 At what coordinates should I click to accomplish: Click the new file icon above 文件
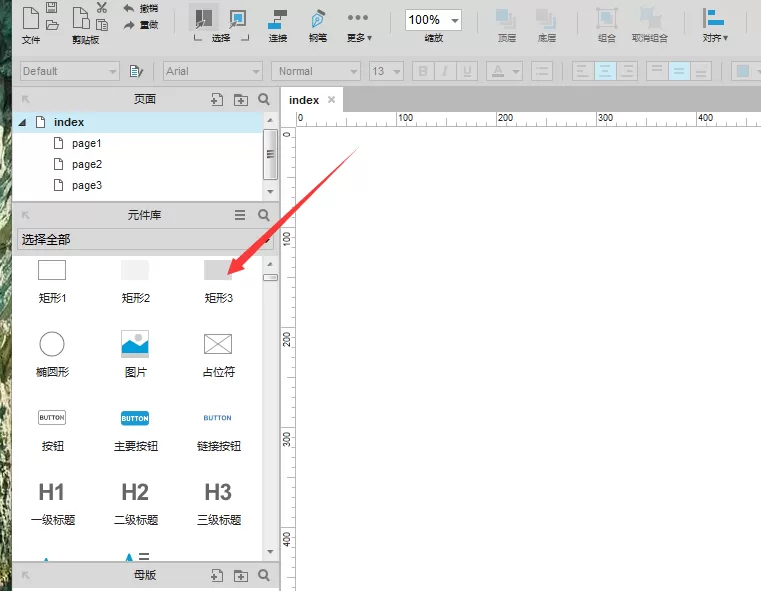pos(31,18)
